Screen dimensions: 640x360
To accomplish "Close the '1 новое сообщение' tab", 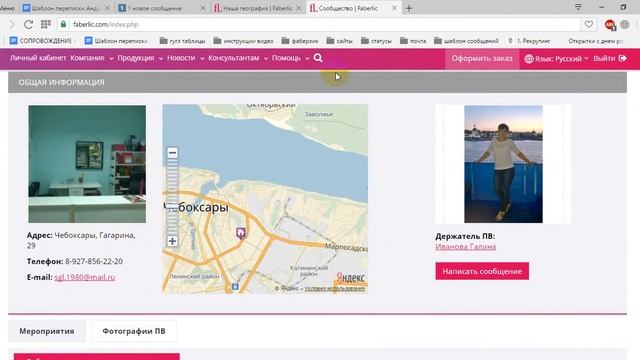I will pyautogui.click(x=203, y=8).
